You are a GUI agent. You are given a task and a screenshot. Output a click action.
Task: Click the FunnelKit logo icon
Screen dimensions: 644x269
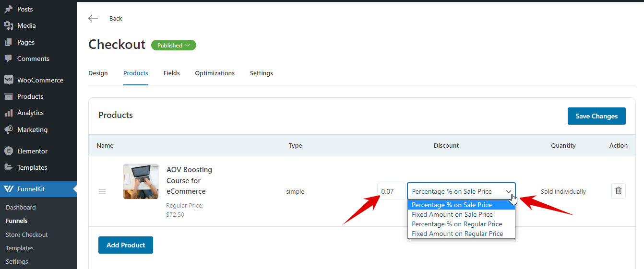pyautogui.click(x=9, y=189)
